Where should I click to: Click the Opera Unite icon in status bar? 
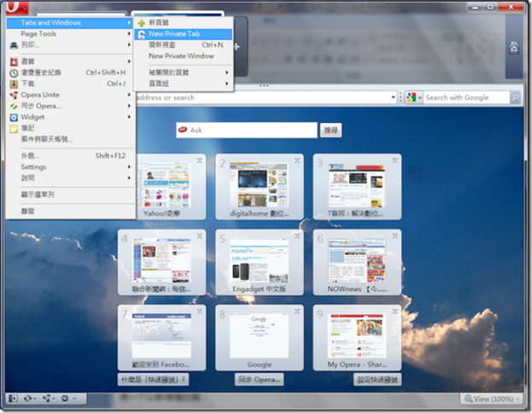pyautogui.click(x=47, y=398)
